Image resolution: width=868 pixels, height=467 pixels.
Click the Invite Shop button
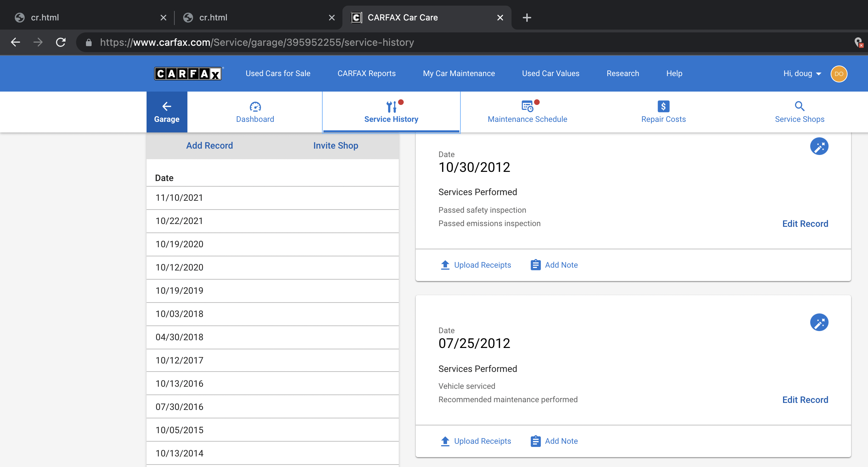336,145
